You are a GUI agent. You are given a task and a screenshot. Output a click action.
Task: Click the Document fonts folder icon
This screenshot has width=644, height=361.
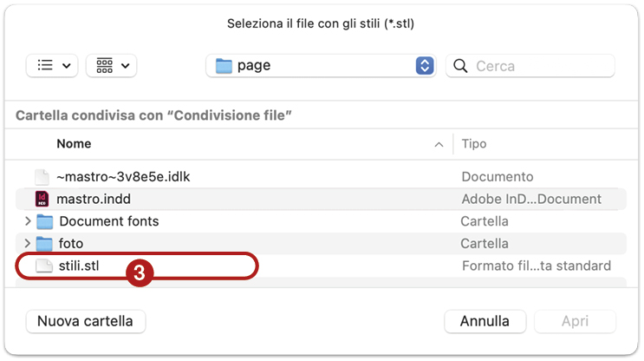[x=44, y=221]
